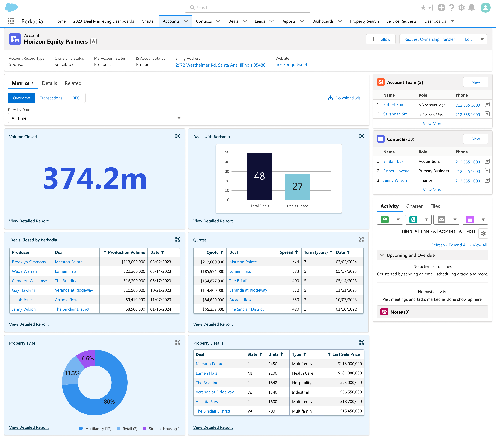Switch to the Details tab
Viewport: 496px width, 448px height.
(49, 83)
